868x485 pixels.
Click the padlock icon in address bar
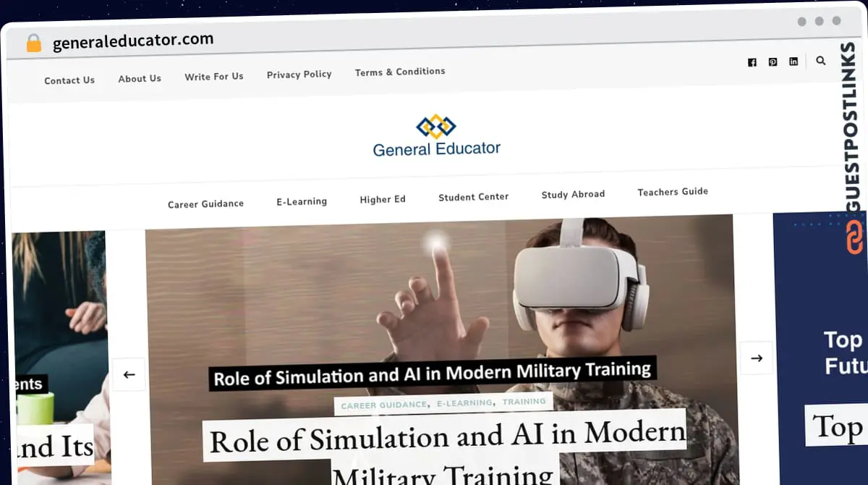[33, 43]
